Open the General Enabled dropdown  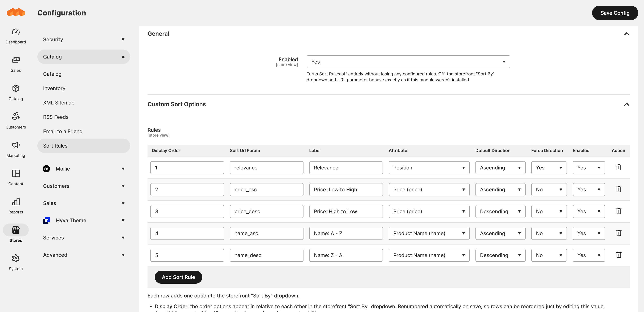click(x=408, y=62)
